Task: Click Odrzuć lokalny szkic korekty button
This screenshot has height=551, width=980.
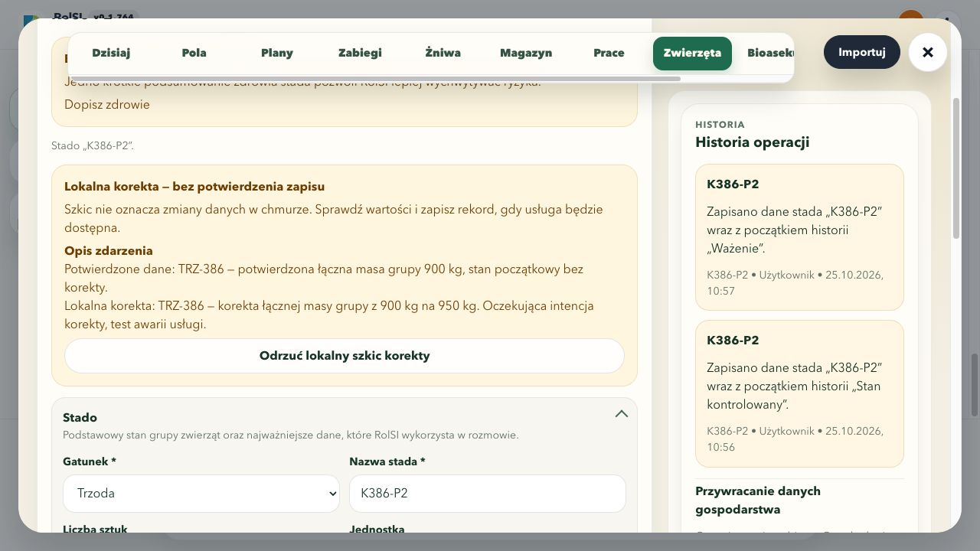Action: [345, 356]
